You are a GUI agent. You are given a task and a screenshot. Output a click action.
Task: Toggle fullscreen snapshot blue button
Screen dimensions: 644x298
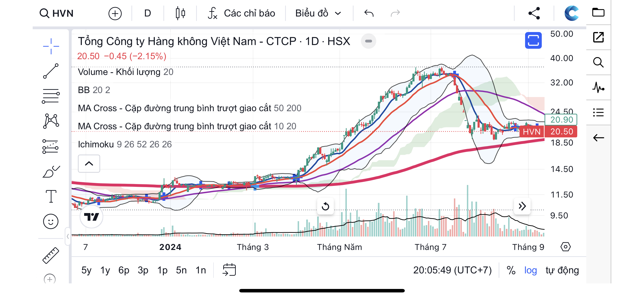coord(533,40)
